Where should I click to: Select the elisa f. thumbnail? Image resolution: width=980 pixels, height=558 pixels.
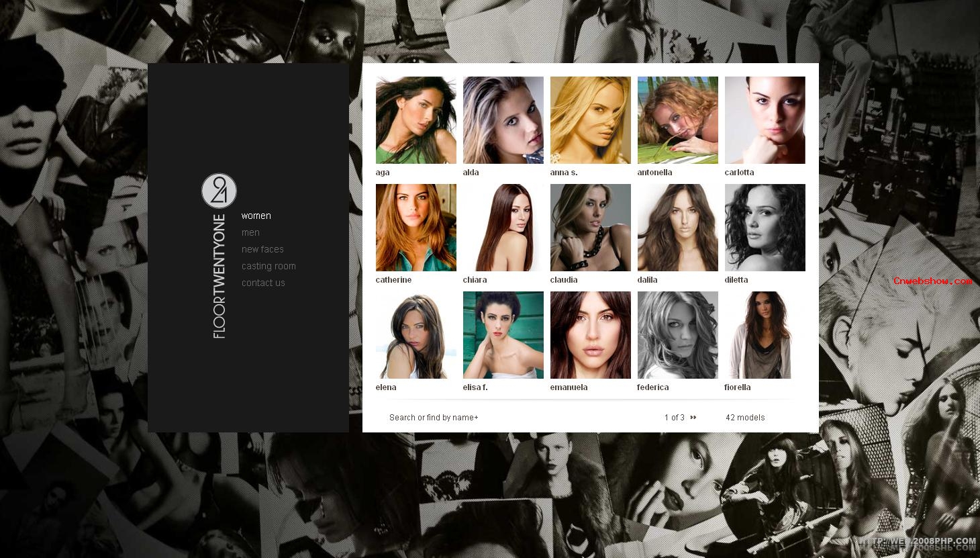[503, 335]
